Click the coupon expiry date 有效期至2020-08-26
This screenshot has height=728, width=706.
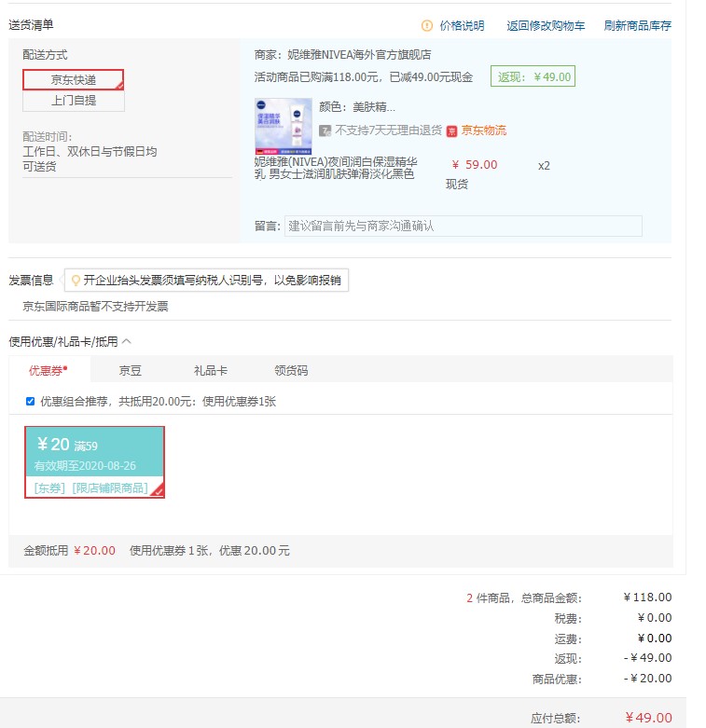point(85,466)
